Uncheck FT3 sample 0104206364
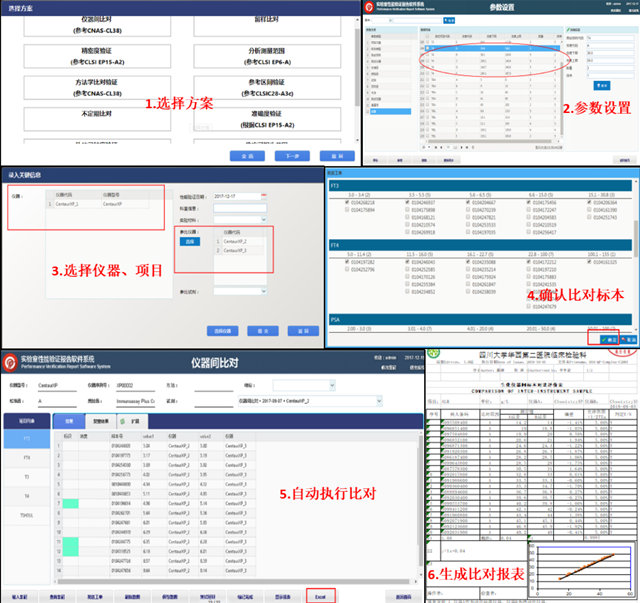The width and height of the screenshot is (640, 603). (x=589, y=202)
